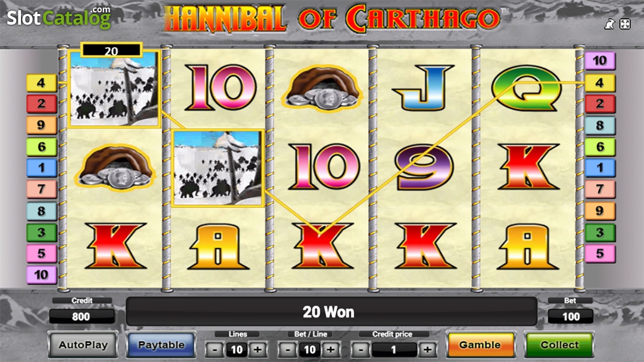The width and height of the screenshot is (644, 362).
Task: Click the orange Gamble button
Action: tap(480, 345)
